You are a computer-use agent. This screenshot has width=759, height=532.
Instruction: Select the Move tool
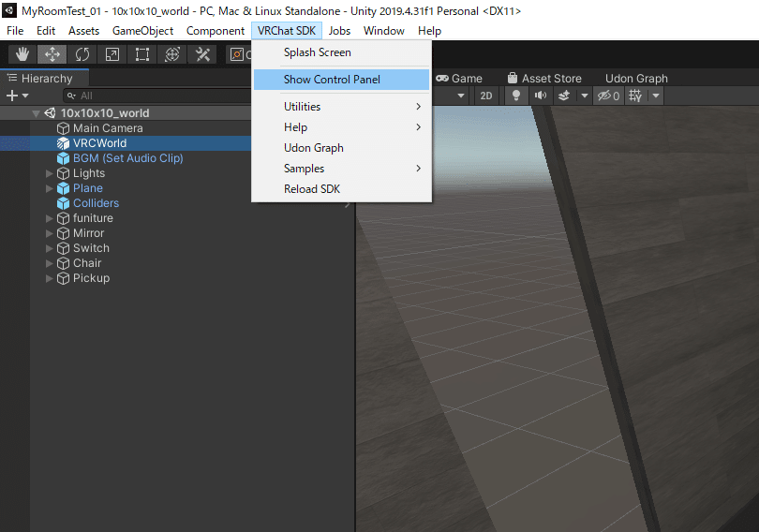click(52, 54)
